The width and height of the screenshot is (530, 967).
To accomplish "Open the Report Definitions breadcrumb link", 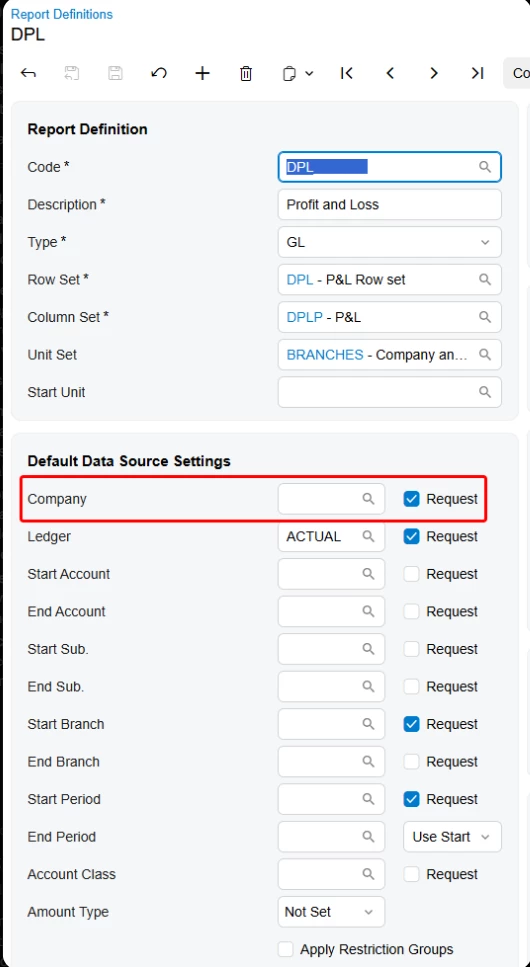I will click(62, 14).
